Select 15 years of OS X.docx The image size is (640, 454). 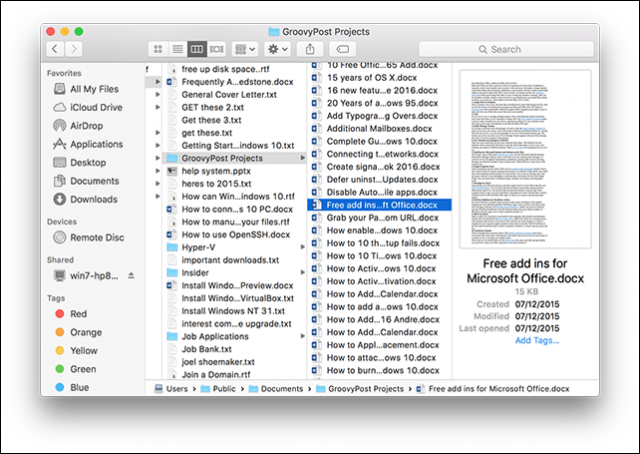click(380, 78)
